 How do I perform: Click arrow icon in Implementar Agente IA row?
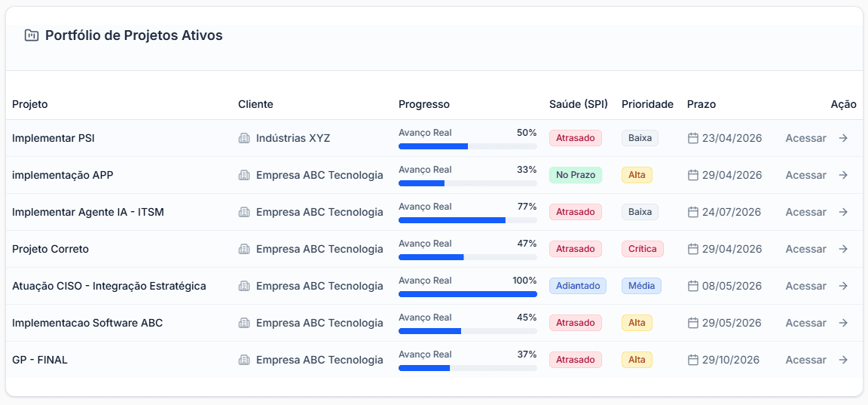pyautogui.click(x=843, y=212)
